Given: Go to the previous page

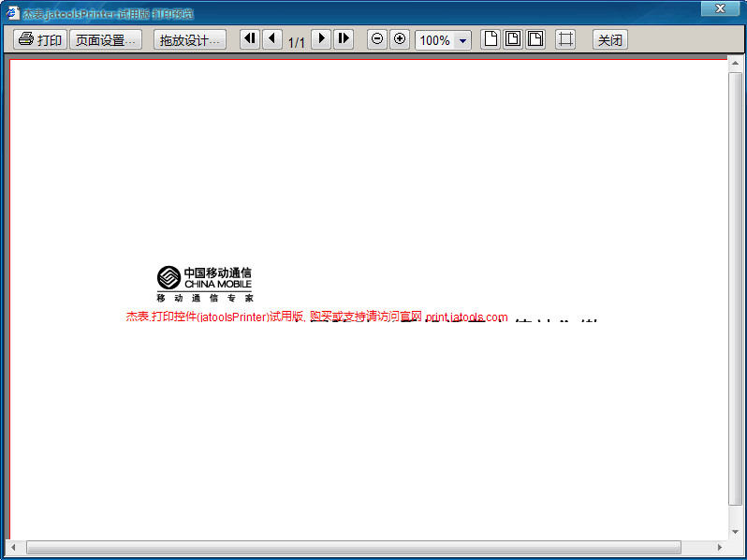Looking at the screenshot, I should pos(272,38).
